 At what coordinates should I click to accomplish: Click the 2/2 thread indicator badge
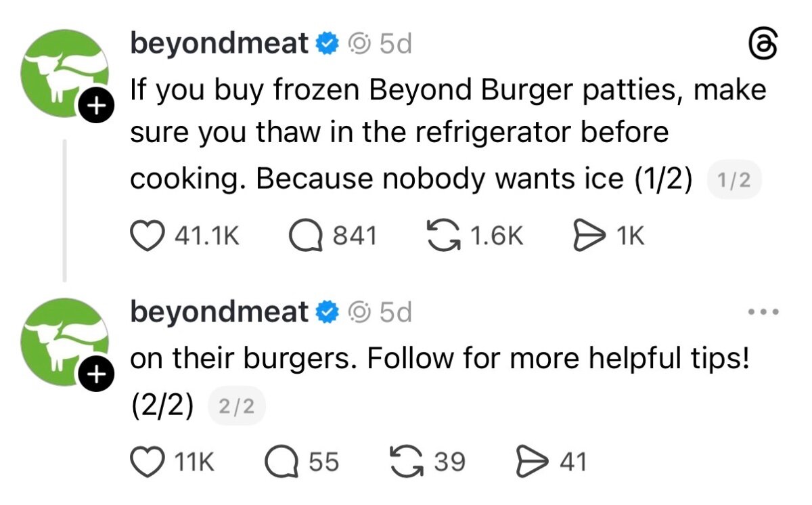tap(237, 408)
